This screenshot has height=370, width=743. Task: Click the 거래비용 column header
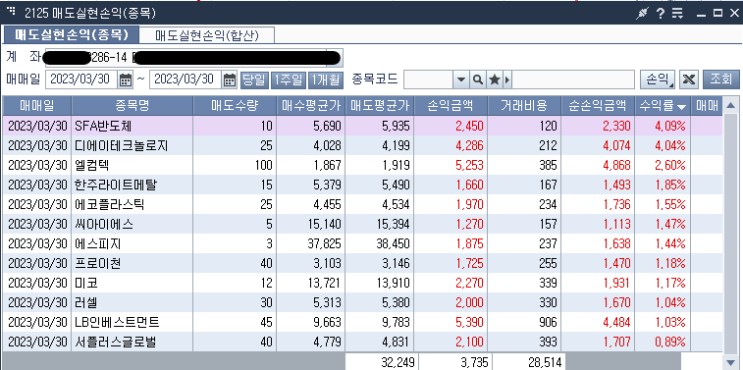524,106
